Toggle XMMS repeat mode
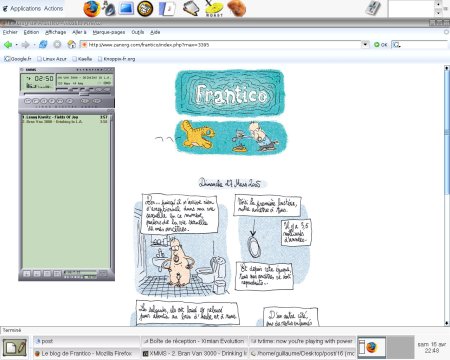Image resolution: width=450 pixels, height=360 pixels. (x=97, y=101)
